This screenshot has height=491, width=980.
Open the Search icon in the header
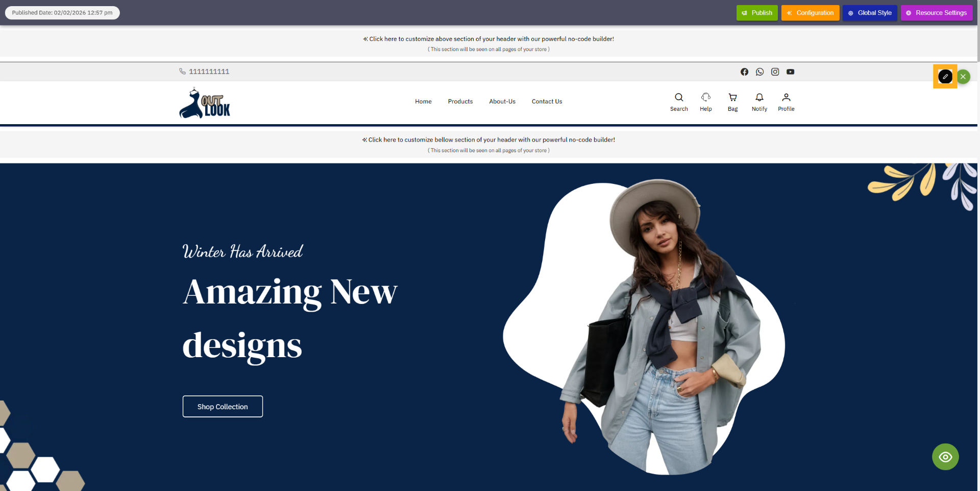tap(679, 97)
